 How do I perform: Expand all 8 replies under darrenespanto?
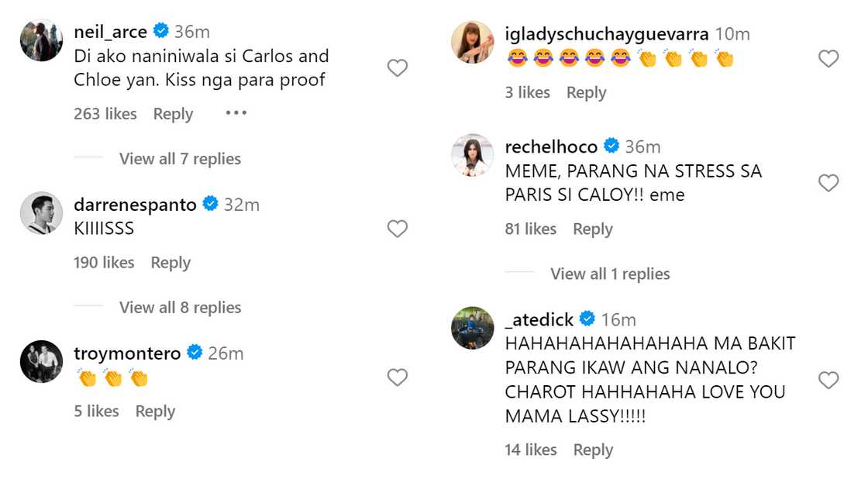(x=180, y=308)
